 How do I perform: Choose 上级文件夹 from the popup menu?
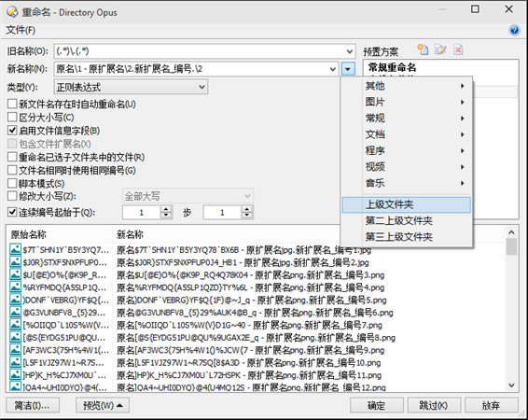tap(406, 204)
